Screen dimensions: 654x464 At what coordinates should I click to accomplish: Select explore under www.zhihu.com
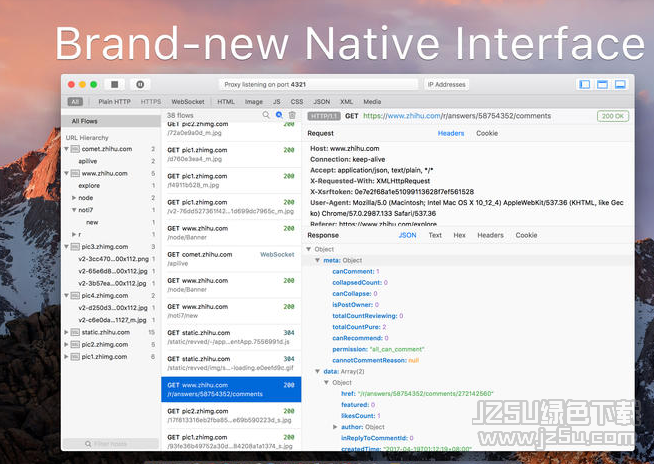coord(89,185)
